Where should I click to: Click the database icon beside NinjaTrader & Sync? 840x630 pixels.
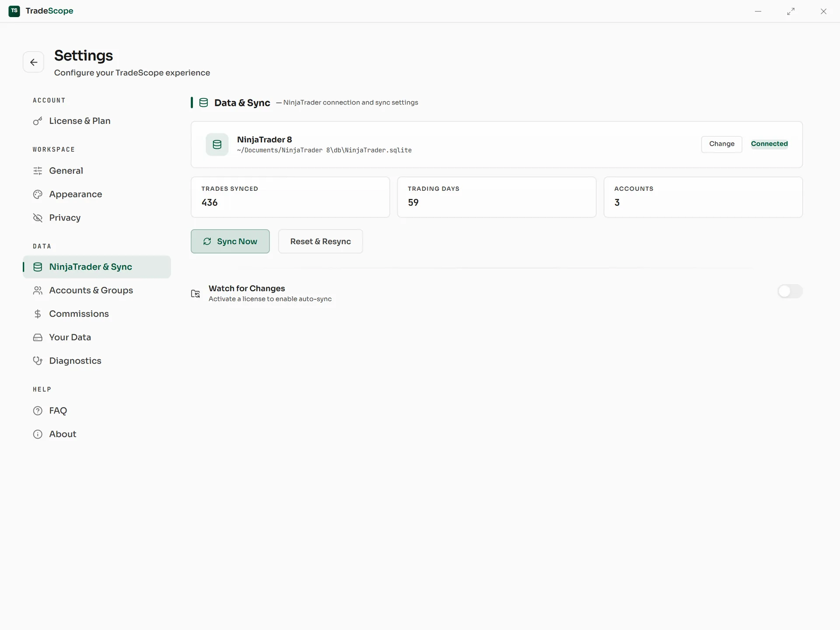coord(38,267)
